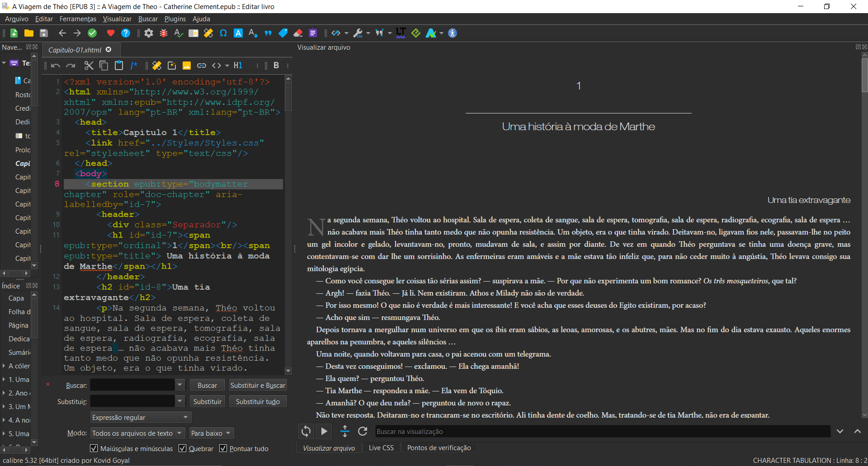
Task: Find previous match in preview with up chevron
Action: click(857, 432)
